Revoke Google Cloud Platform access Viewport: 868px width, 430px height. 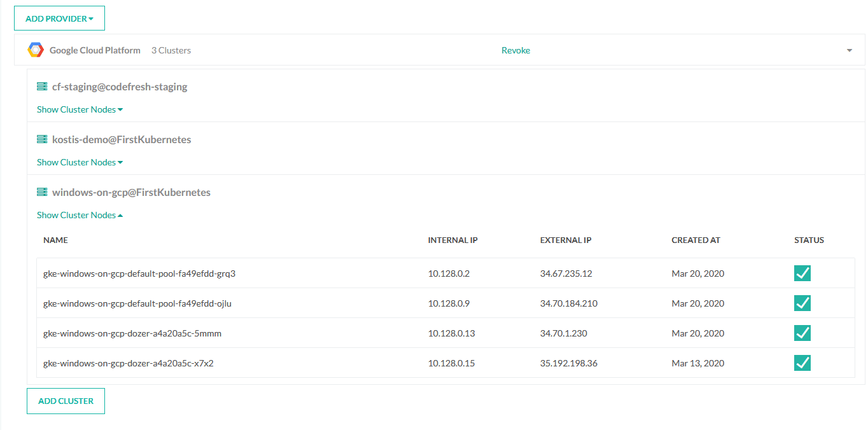515,50
